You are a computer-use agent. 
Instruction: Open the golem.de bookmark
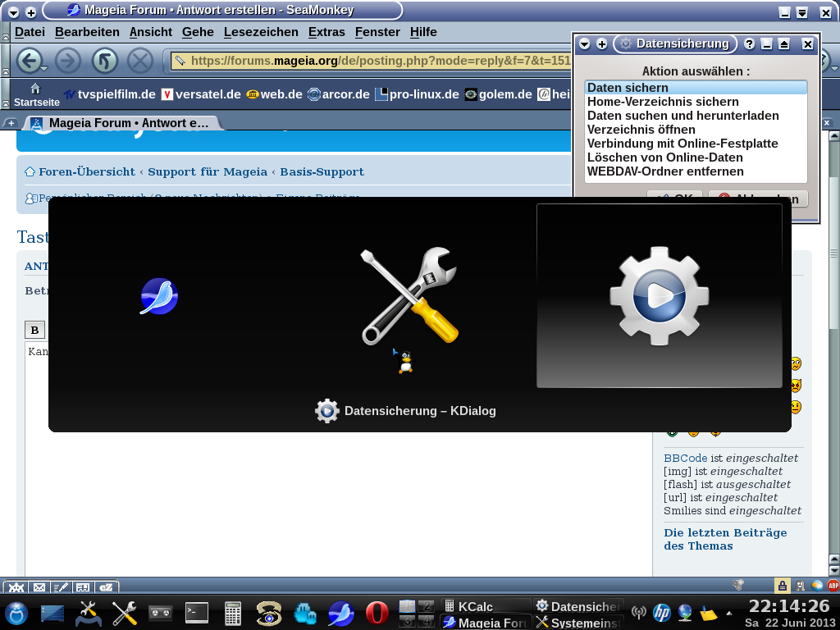[498, 94]
